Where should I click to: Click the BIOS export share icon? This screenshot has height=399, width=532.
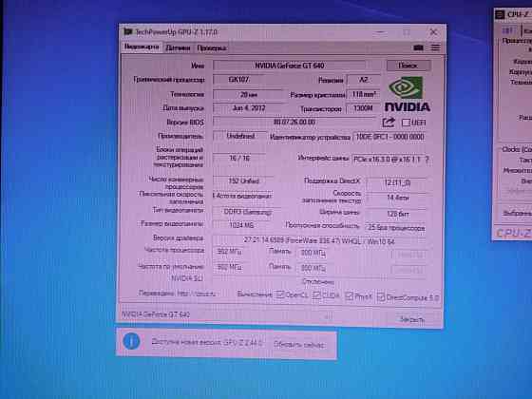[389, 123]
